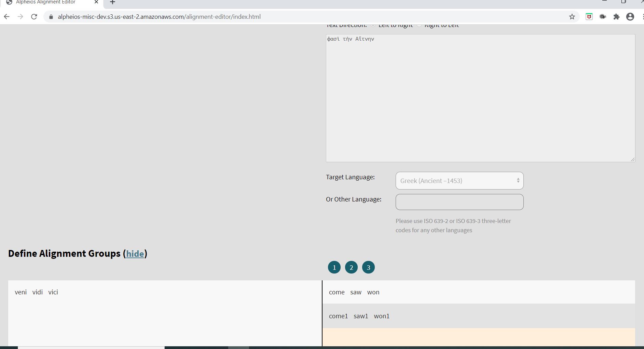
Task: Open the Extensions puzzle-piece icon
Action: point(617,16)
